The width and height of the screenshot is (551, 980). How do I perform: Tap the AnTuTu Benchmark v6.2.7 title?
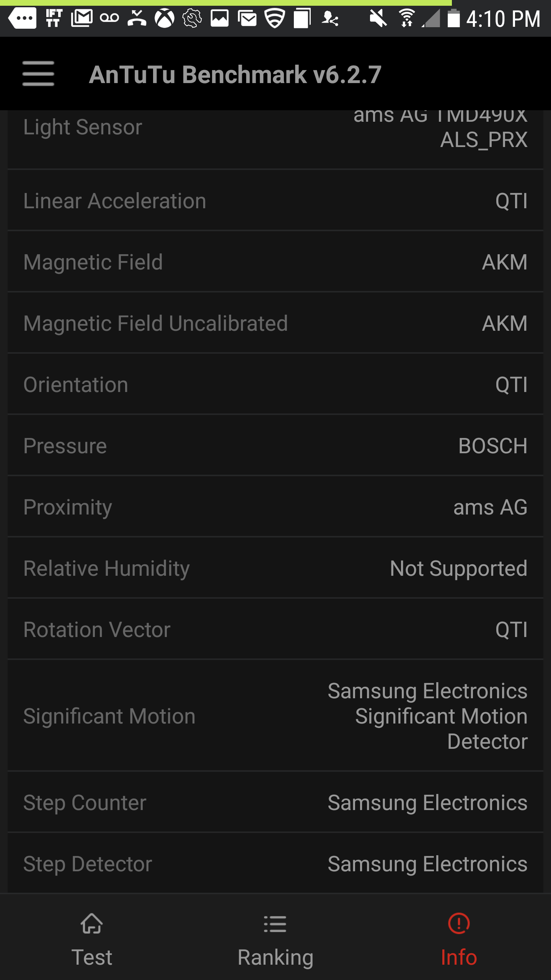(x=235, y=74)
